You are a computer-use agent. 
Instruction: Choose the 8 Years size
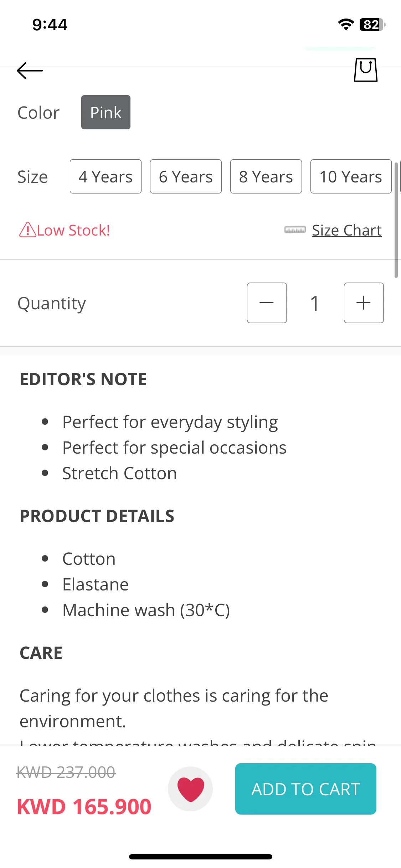point(266,176)
